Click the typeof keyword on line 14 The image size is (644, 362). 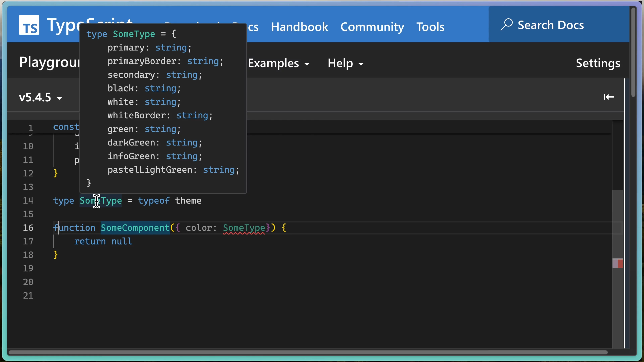153,201
